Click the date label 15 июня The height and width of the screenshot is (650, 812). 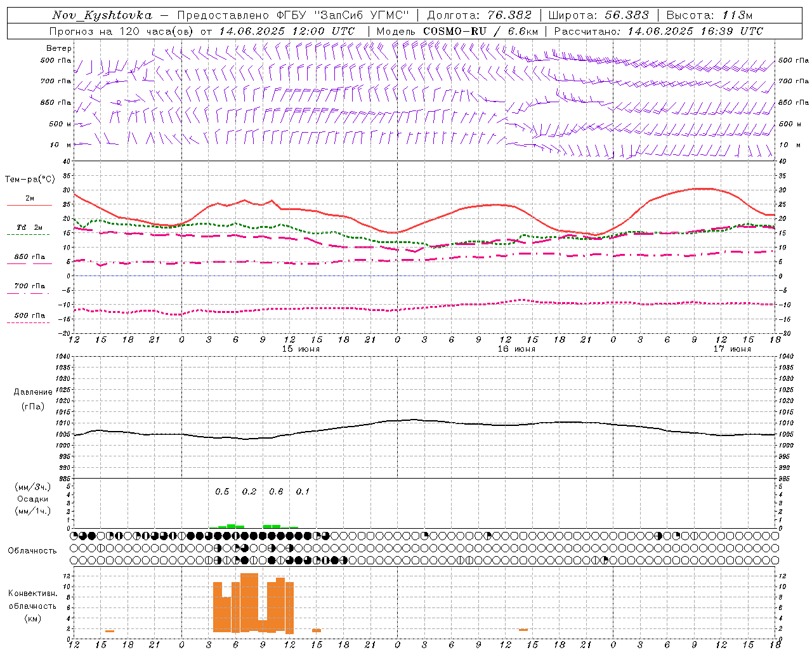(x=301, y=349)
